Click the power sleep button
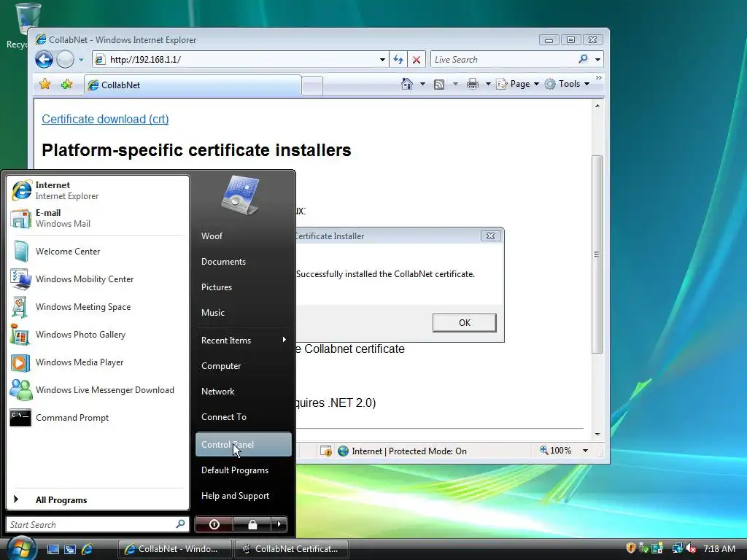Image resolution: width=747 pixels, height=560 pixels. click(214, 524)
